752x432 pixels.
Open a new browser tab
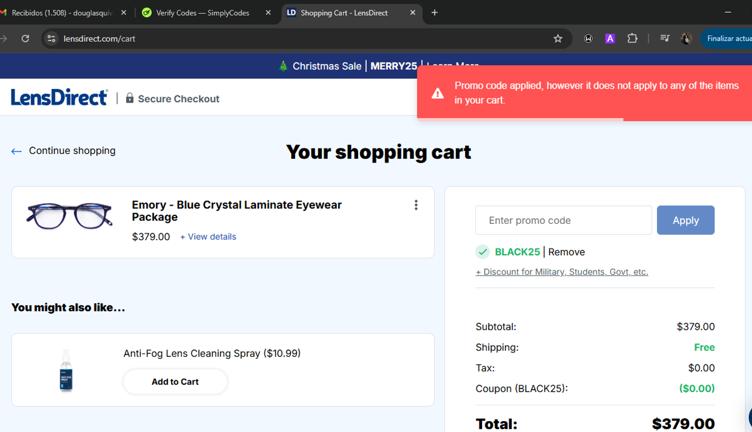click(435, 13)
